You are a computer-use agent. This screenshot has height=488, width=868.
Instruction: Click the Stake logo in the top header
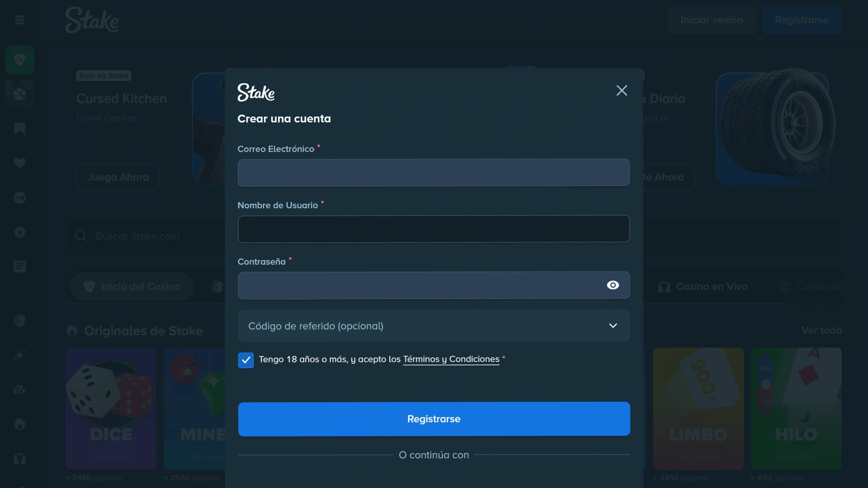click(x=92, y=20)
